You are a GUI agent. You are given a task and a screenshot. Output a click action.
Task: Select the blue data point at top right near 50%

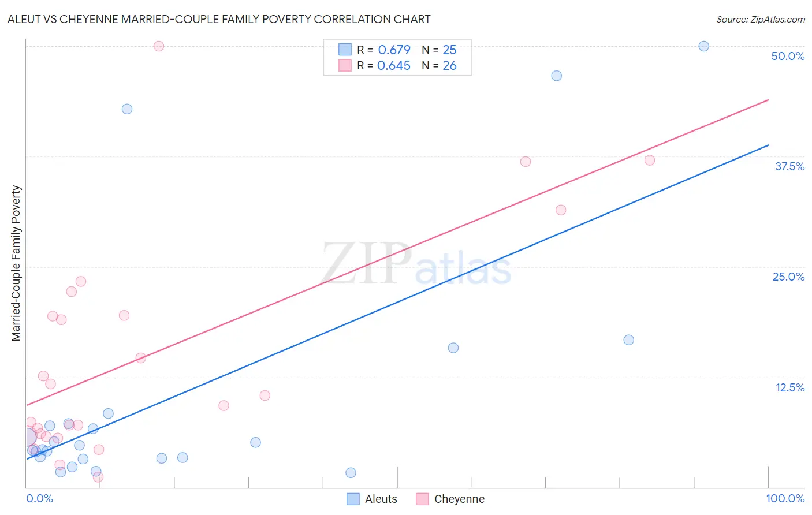pyautogui.click(x=703, y=46)
